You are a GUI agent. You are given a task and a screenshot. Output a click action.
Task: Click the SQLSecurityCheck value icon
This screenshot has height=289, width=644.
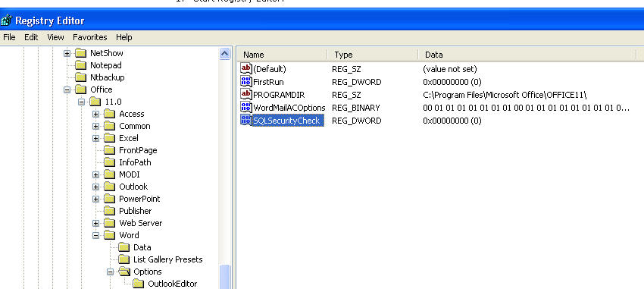coord(246,121)
